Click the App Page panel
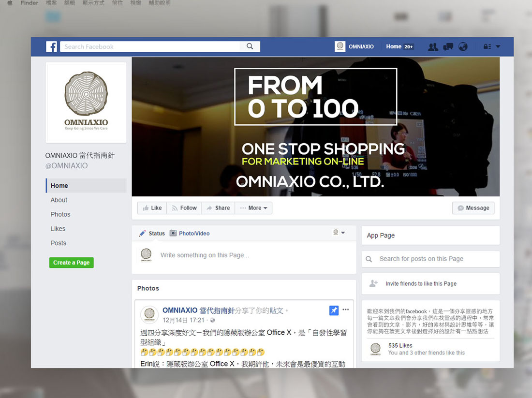Viewport: 532px width, 398px height. [430, 235]
